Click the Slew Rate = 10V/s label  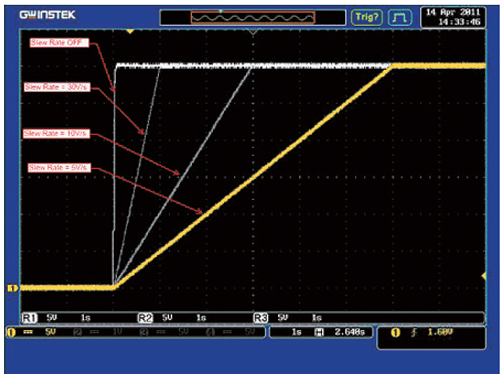click(57, 134)
